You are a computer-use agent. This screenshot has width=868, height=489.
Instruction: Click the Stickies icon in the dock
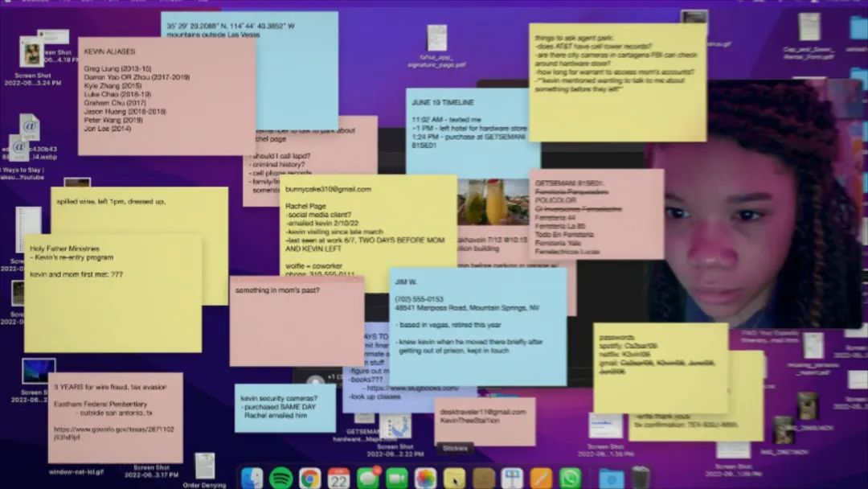pyautogui.click(x=454, y=478)
